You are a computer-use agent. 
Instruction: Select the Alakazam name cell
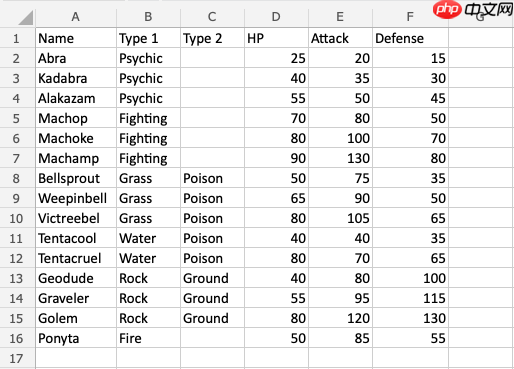pyautogui.click(x=76, y=98)
